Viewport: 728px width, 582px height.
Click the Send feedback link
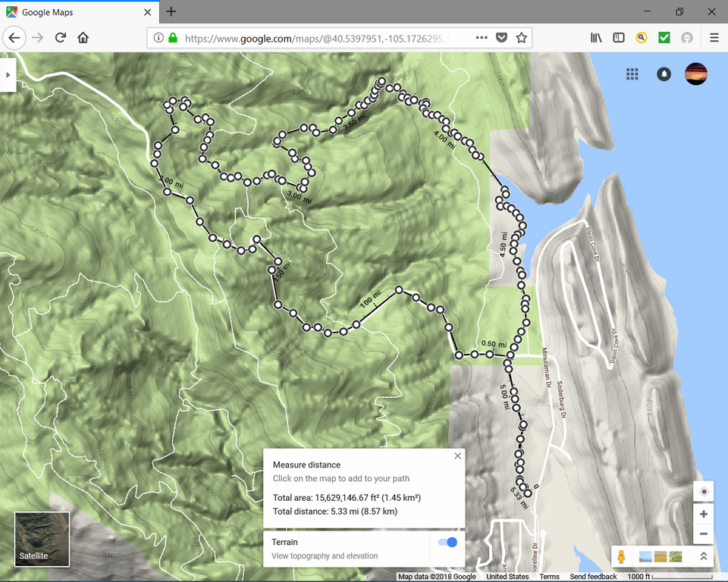(x=593, y=577)
